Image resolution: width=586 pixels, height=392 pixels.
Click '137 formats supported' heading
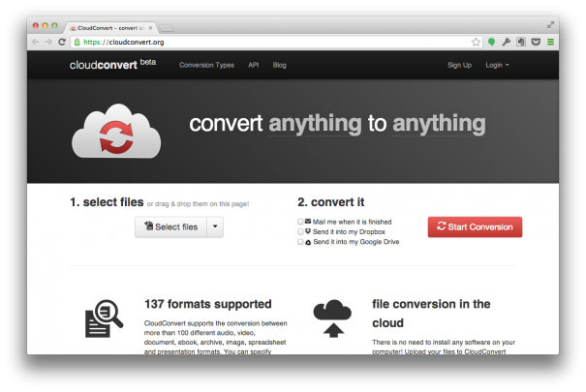[x=208, y=304]
